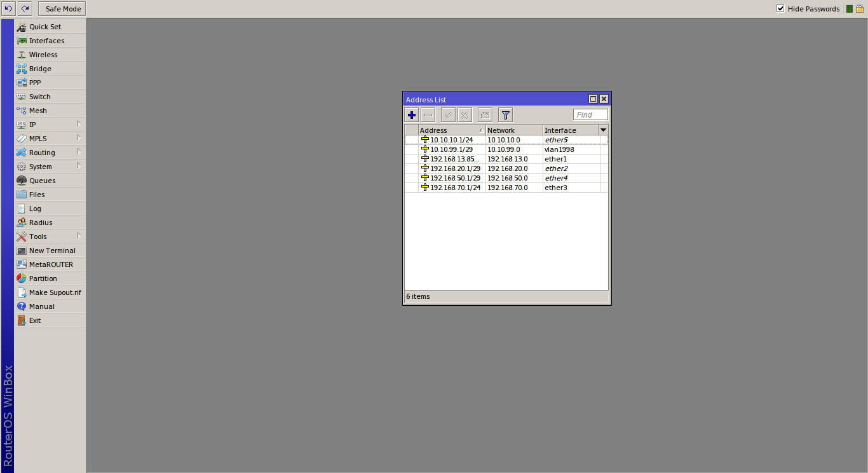Expand the Routing submenu arrow
The height and width of the screenshot is (473, 868).
click(x=79, y=151)
